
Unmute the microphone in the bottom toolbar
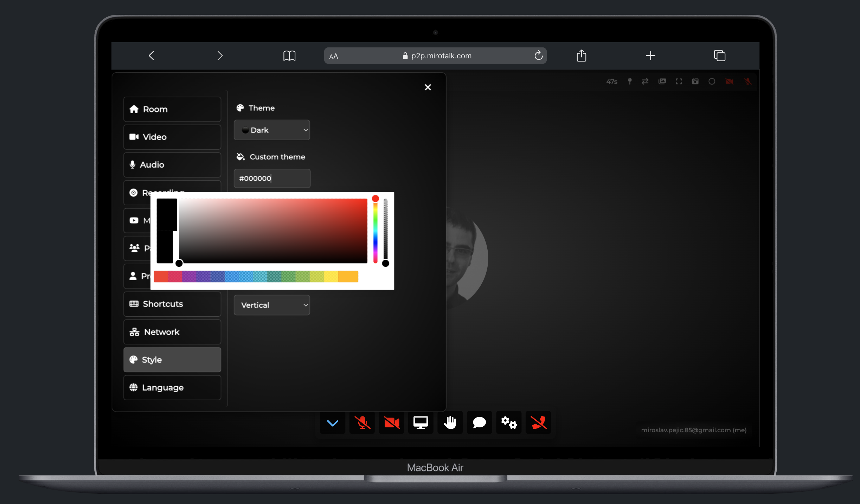[x=362, y=422]
